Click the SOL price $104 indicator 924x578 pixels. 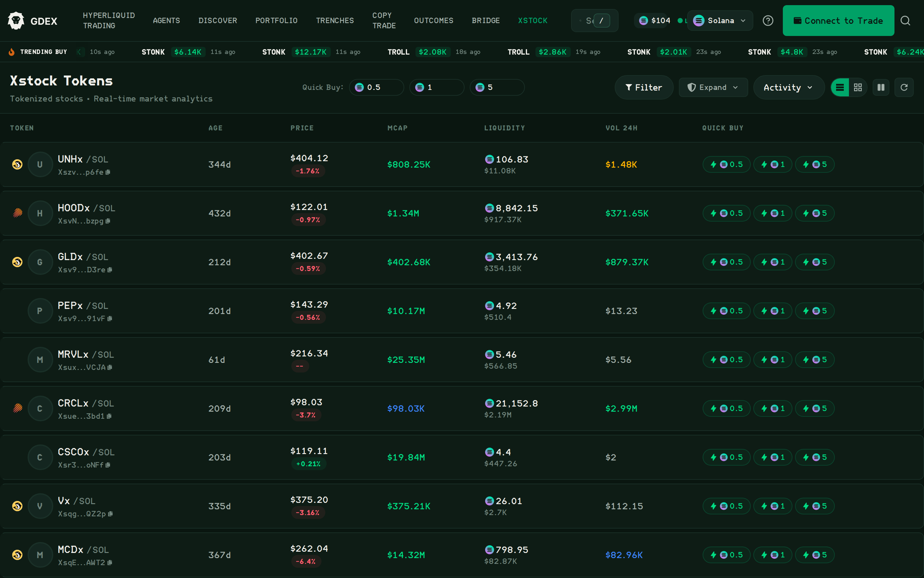[x=654, y=21]
